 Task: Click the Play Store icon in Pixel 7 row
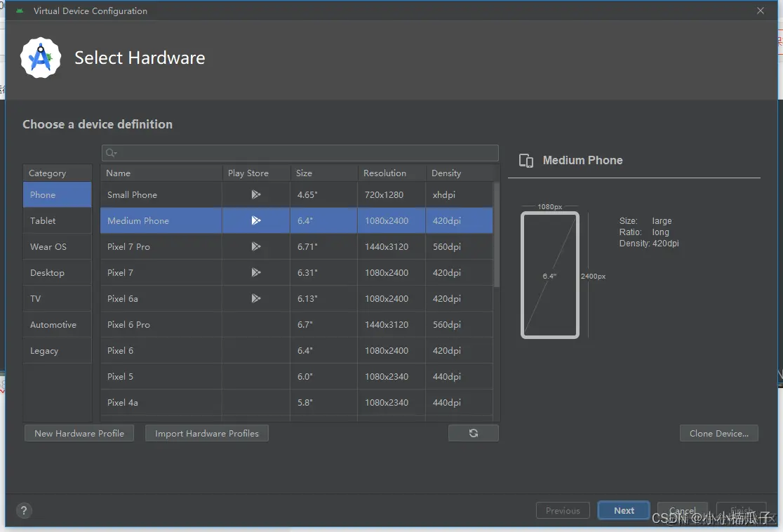[x=255, y=272]
